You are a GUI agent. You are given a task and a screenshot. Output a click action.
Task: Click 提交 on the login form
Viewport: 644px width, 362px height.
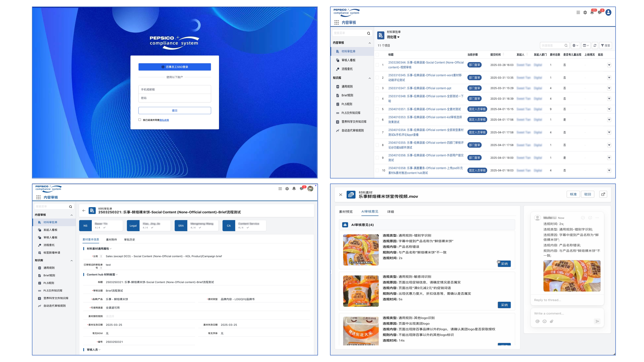tap(174, 110)
